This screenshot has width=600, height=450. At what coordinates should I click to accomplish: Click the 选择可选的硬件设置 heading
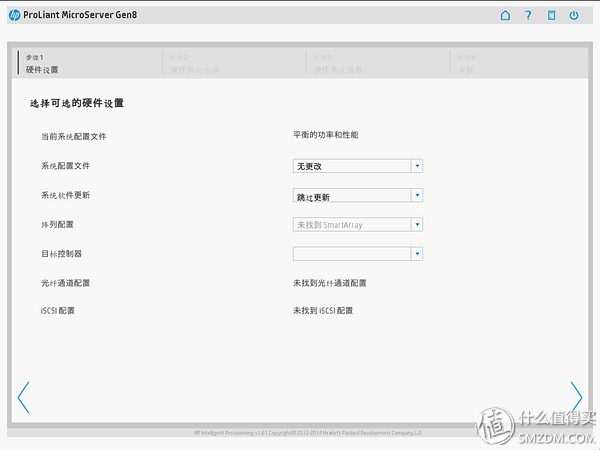pos(77,103)
